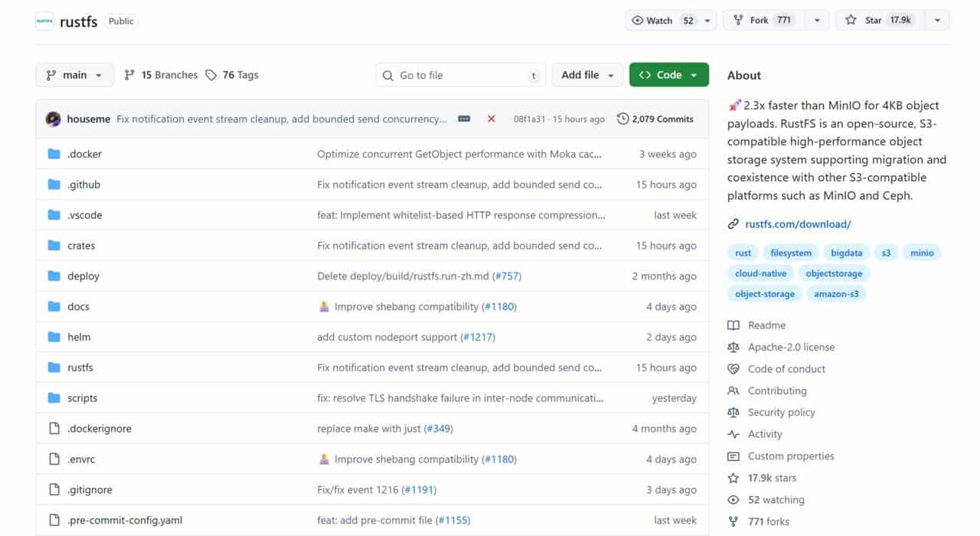
Task: Click the Activity pulse icon
Action: point(733,434)
